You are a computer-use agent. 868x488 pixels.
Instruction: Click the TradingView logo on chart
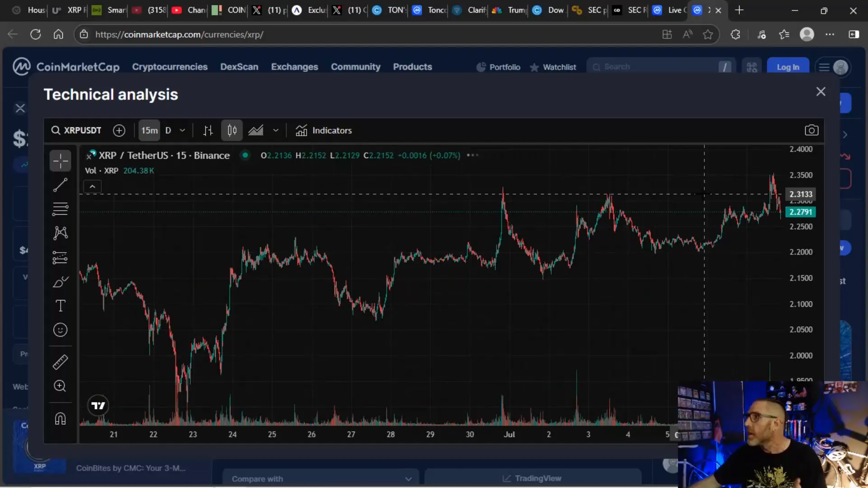tap(98, 406)
